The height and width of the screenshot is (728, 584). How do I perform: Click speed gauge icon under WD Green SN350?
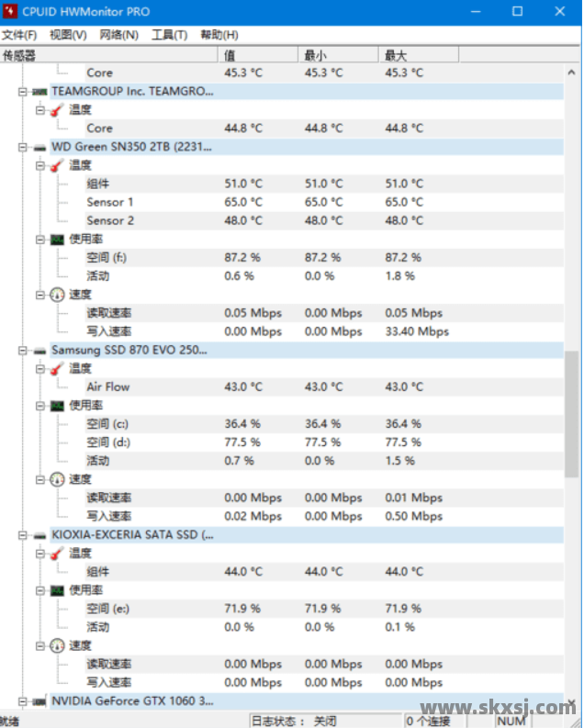coord(58,295)
